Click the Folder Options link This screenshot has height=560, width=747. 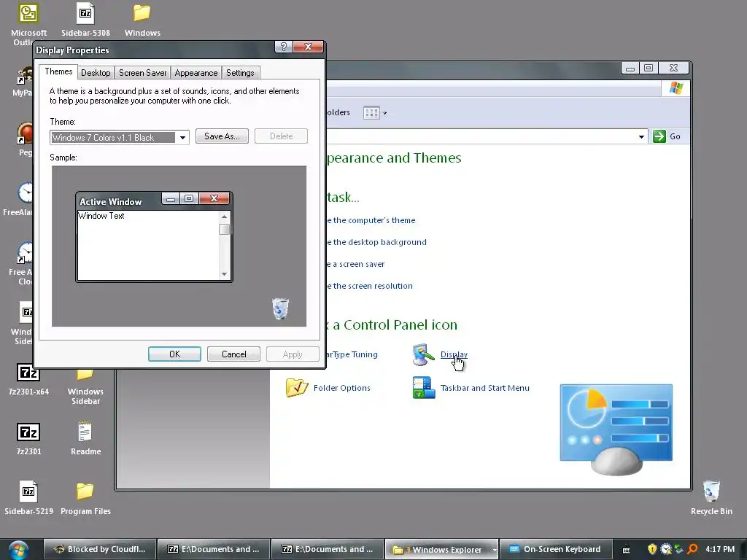pos(341,388)
